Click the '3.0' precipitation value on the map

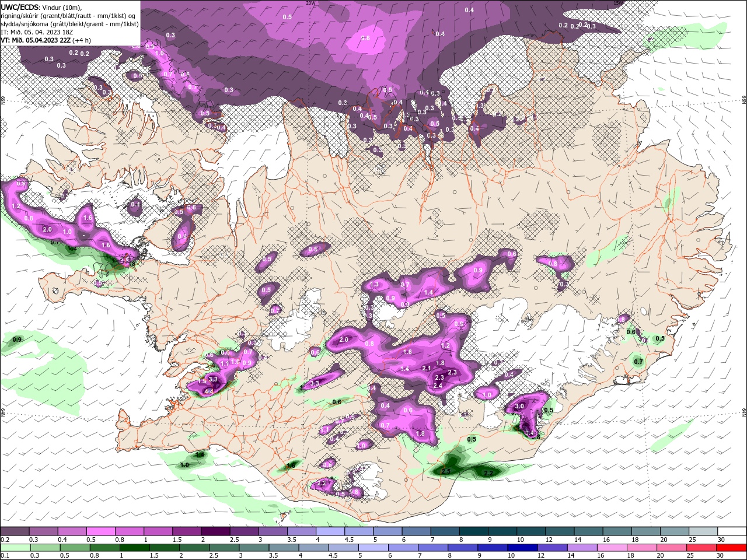519,406
